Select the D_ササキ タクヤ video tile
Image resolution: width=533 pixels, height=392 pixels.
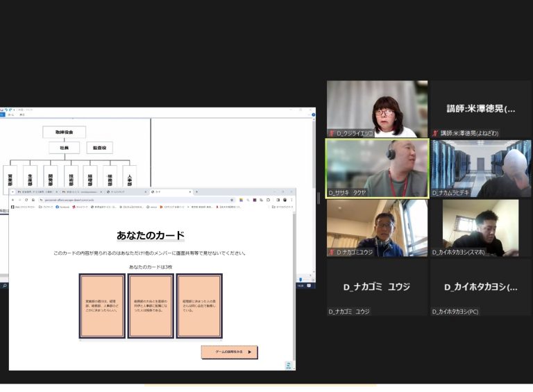coord(377,169)
